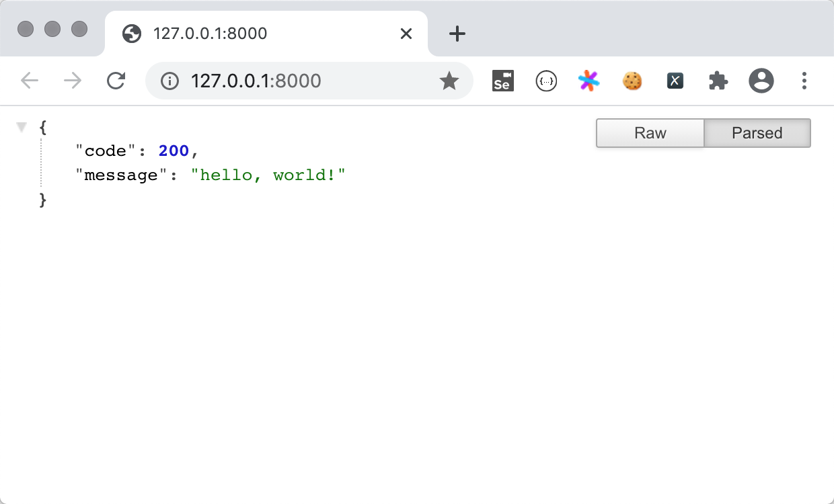View site information for 127.0.0.1
This screenshot has height=504, width=834.
(x=169, y=81)
